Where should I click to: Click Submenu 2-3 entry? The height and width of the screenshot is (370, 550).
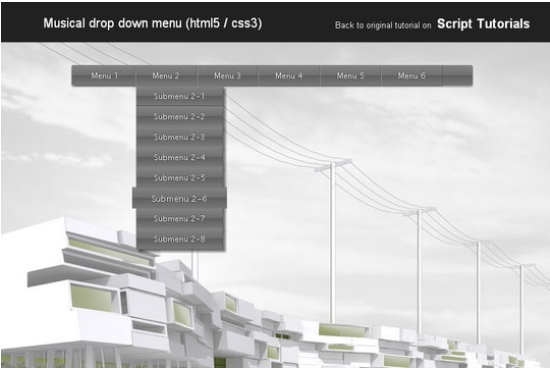(x=179, y=137)
